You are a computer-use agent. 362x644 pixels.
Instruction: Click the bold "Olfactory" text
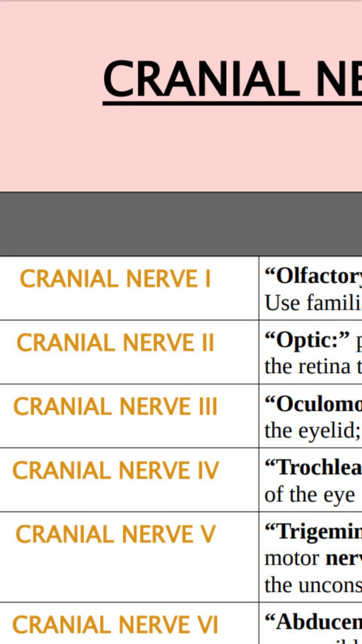coord(313,277)
